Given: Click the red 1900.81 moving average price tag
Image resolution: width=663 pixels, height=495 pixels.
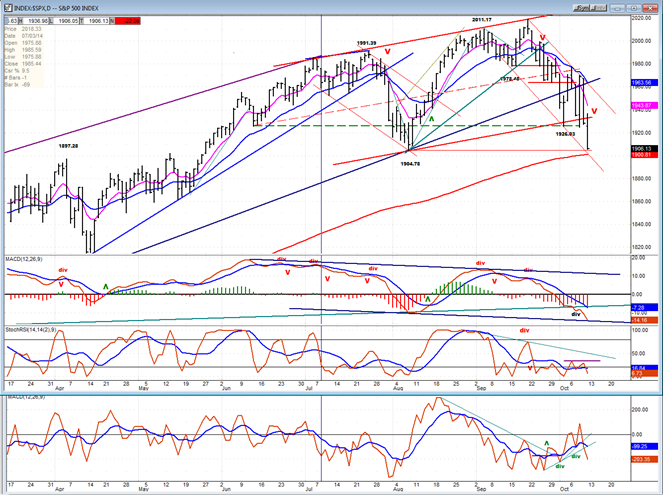Looking at the screenshot, I should pos(644,155).
